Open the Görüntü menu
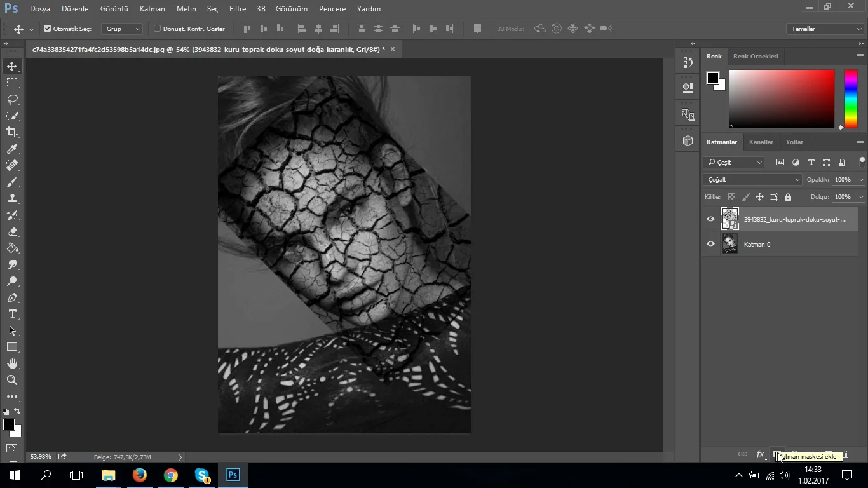This screenshot has height=488, width=868. (x=114, y=9)
